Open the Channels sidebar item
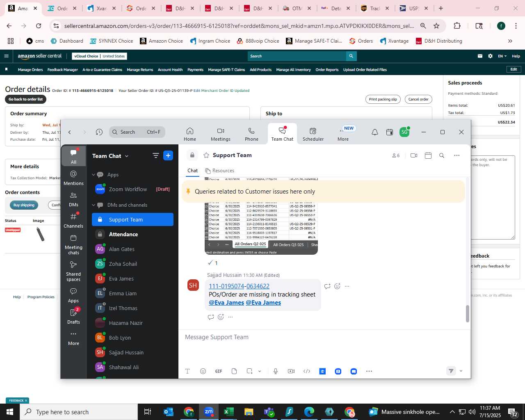This screenshot has width=525, height=420. coord(73,221)
